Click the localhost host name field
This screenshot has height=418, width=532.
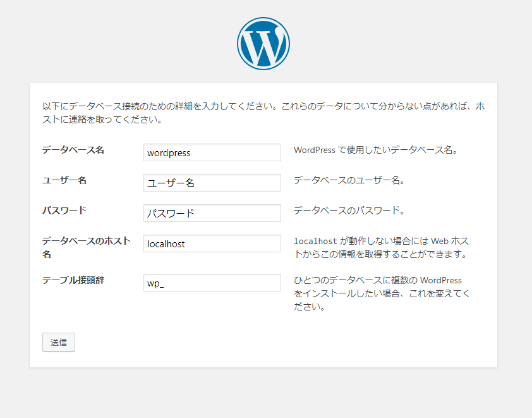(212, 243)
